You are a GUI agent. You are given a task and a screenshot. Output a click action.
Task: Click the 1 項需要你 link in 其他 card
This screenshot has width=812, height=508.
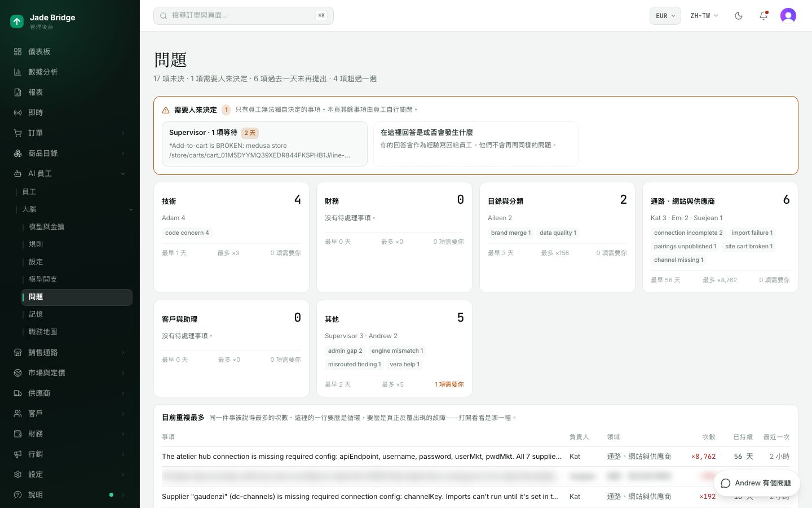(x=449, y=384)
